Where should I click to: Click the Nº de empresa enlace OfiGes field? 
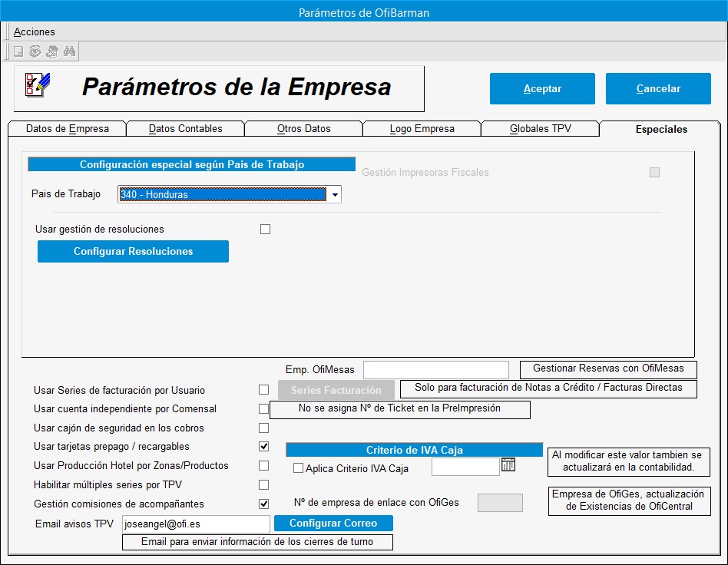click(500, 503)
